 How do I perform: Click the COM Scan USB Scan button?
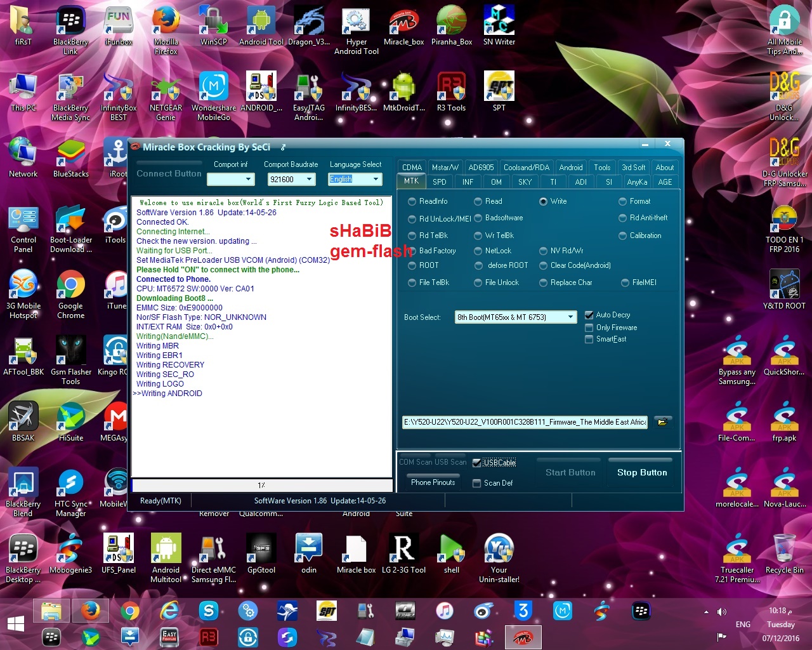click(433, 462)
